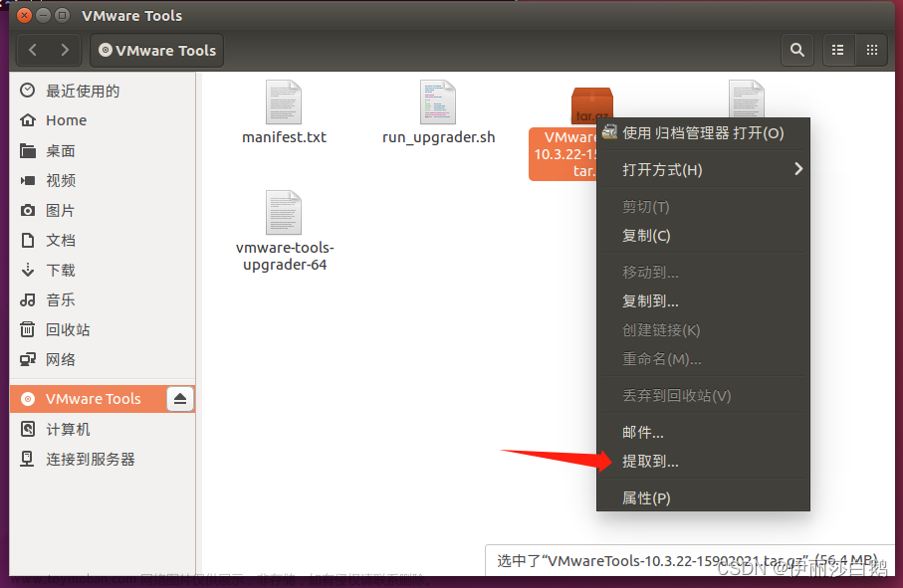The width and height of the screenshot is (903, 588).
Task: Choose 提取到... from context menu
Action: click(x=703, y=462)
